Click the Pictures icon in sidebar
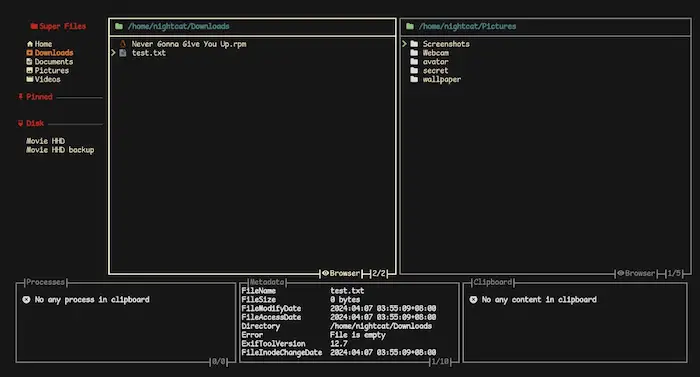 (x=29, y=70)
